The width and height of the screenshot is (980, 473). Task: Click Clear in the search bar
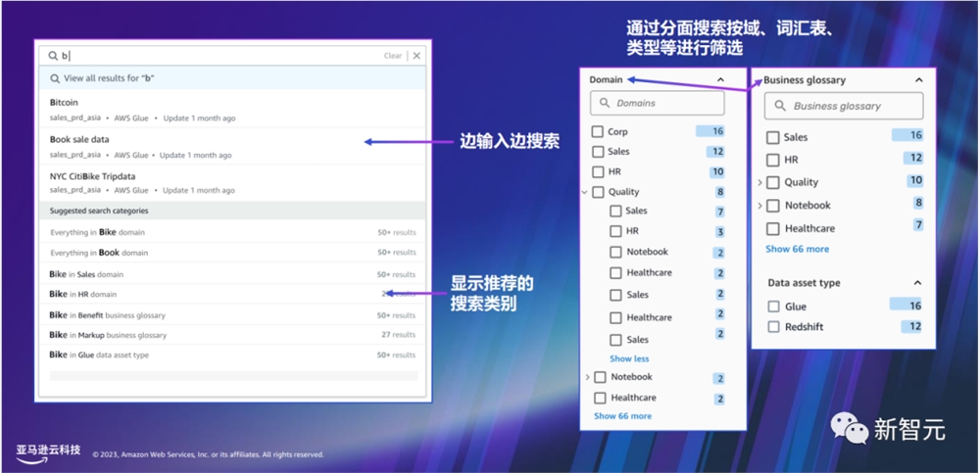[393, 56]
